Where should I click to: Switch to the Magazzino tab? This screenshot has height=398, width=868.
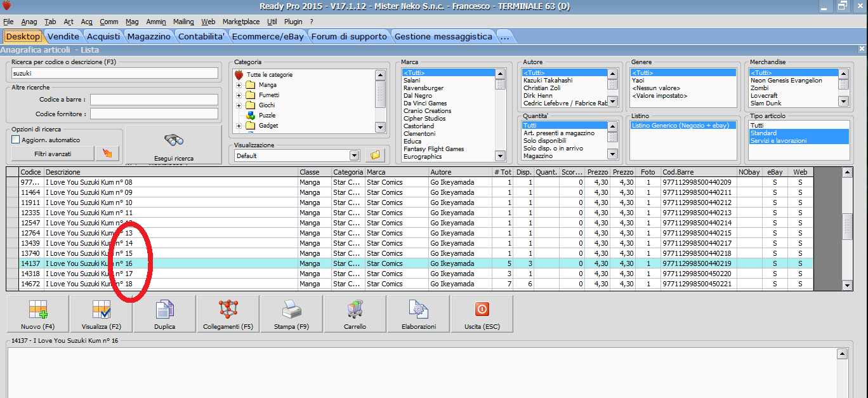[149, 36]
